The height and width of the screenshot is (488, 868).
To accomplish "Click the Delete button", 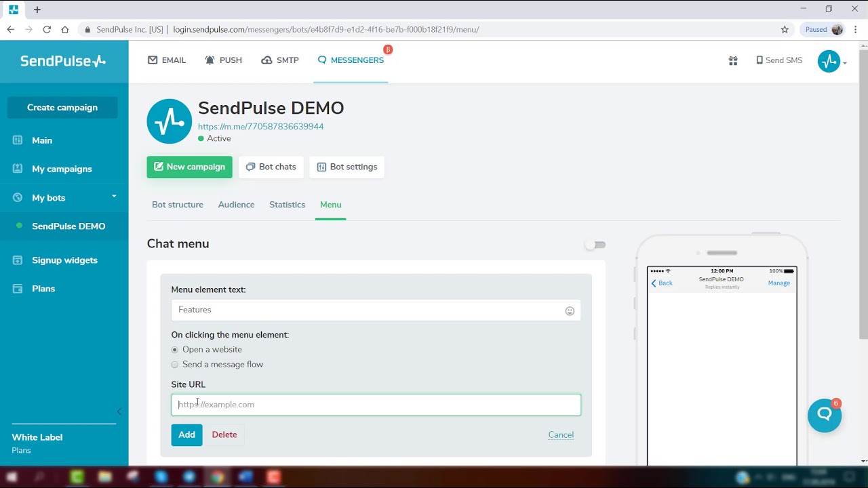I will 224,435.
